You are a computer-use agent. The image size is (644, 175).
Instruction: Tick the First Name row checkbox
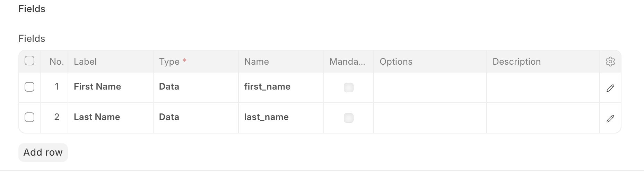(x=29, y=87)
